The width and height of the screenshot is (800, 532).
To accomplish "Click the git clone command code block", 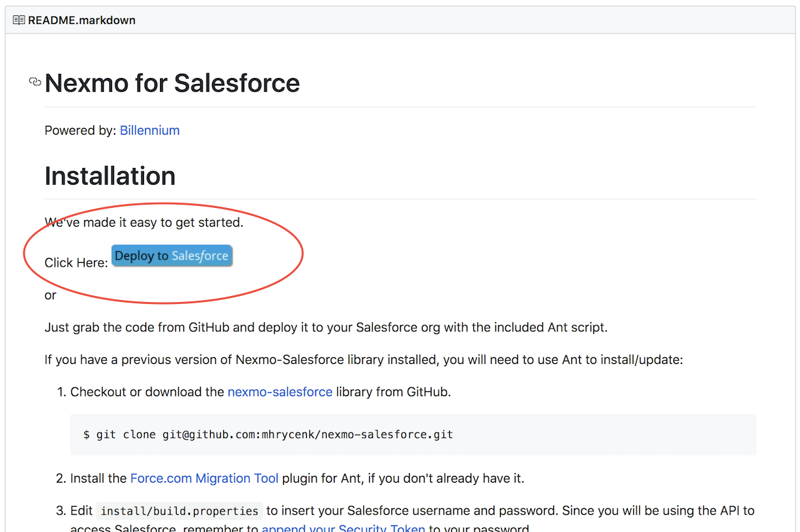I will pyautogui.click(x=413, y=435).
